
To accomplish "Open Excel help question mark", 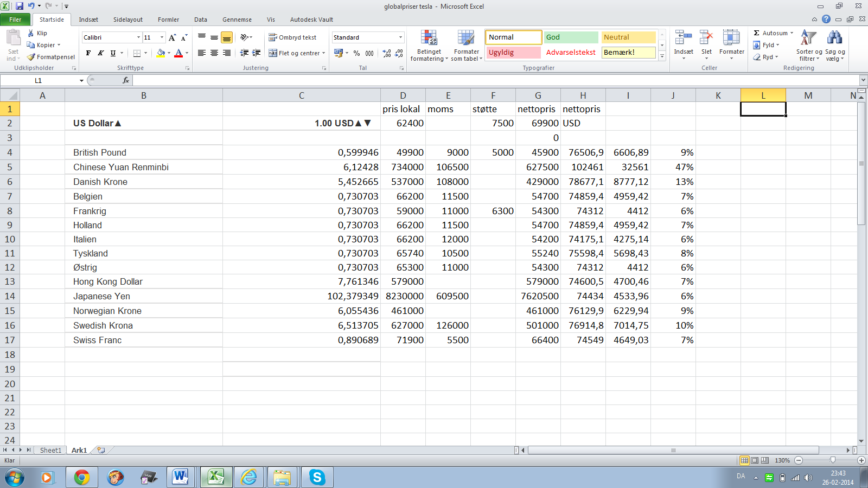I will pos(826,20).
